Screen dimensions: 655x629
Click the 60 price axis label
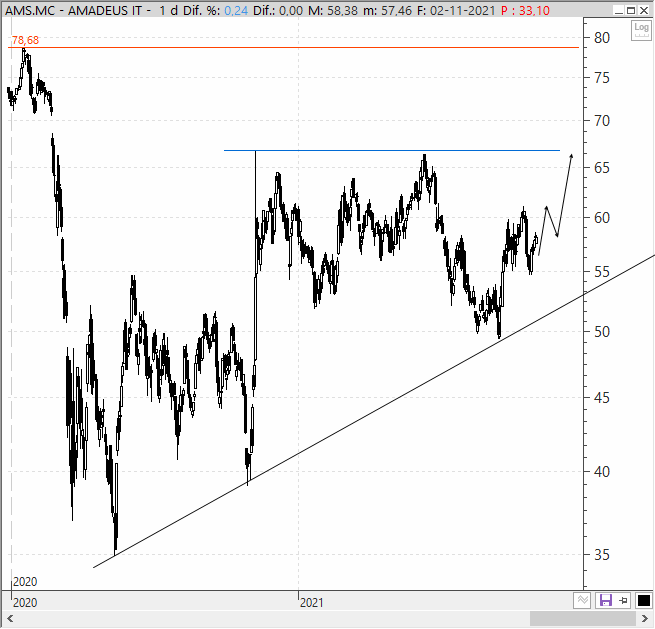[602, 217]
